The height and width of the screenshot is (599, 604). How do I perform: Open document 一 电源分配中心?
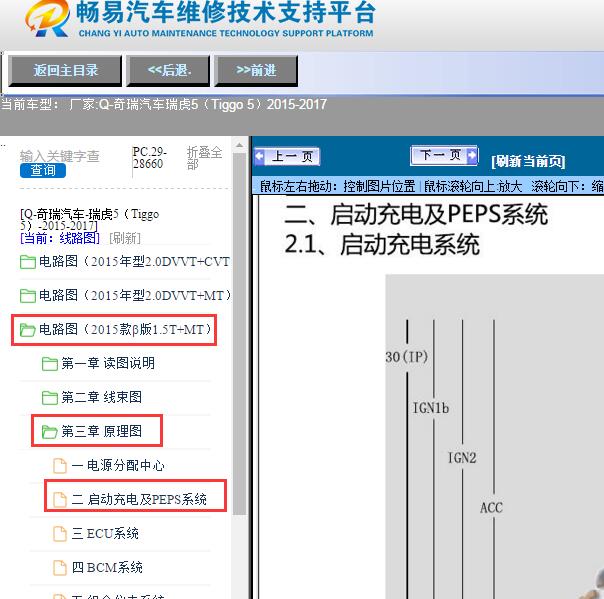pos(109,465)
